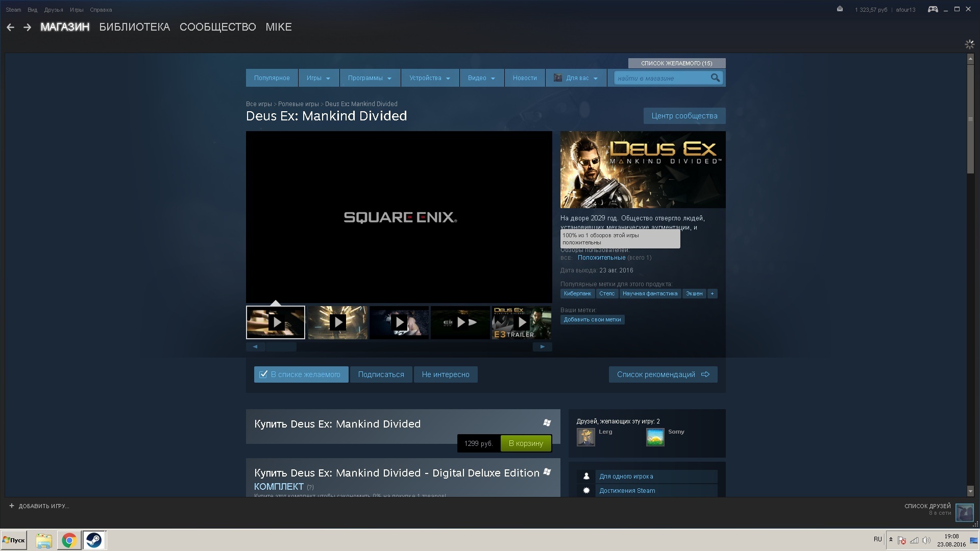Viewport: 980px width, 551px height.
Task: Click the friends list avatar icon
Action: click(964, 512)
